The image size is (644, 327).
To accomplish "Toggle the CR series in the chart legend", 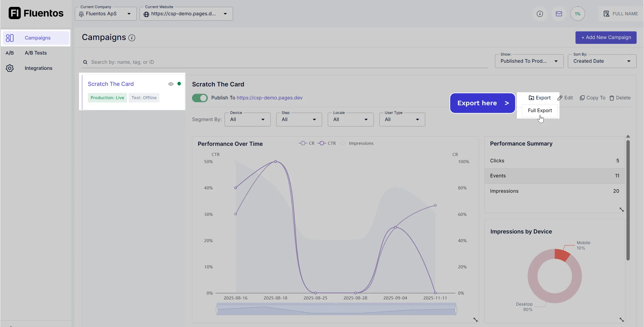I will pos(307,143).
